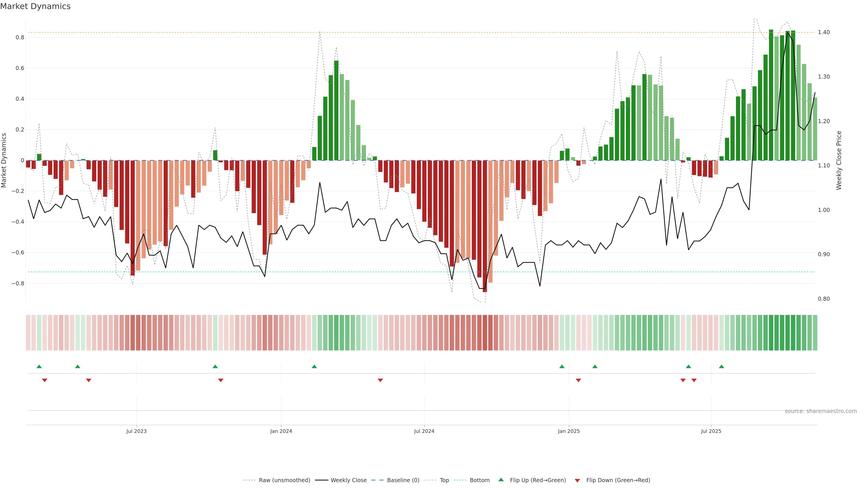The width and height of the screenshot is (868, 488).
Task: Toggle the Raw (unsmoothed) legend entry
Action: tap(284, 480)
